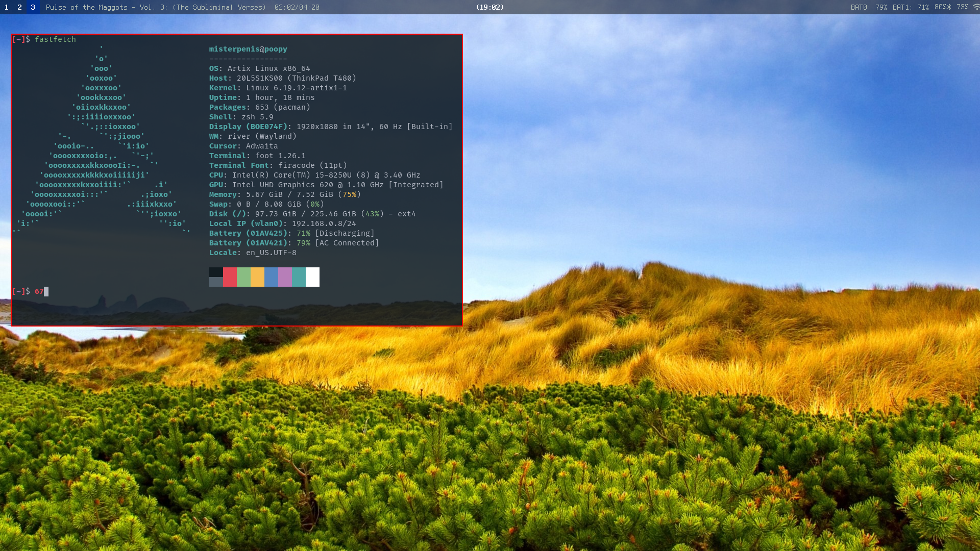The width and height of the screenshot is (980, 551).
Task: Select the active workspace tag 3
Action: (33, 7)
